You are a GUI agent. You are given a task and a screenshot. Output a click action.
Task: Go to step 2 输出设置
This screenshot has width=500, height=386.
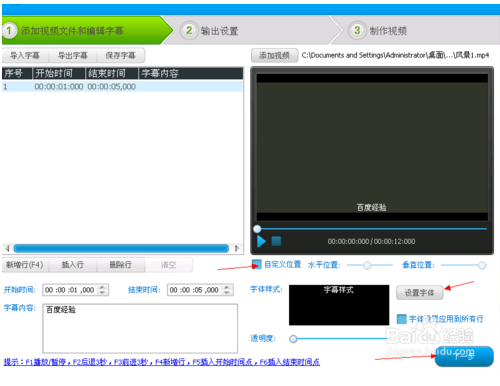pyautogui.click(x=210, y=31)
